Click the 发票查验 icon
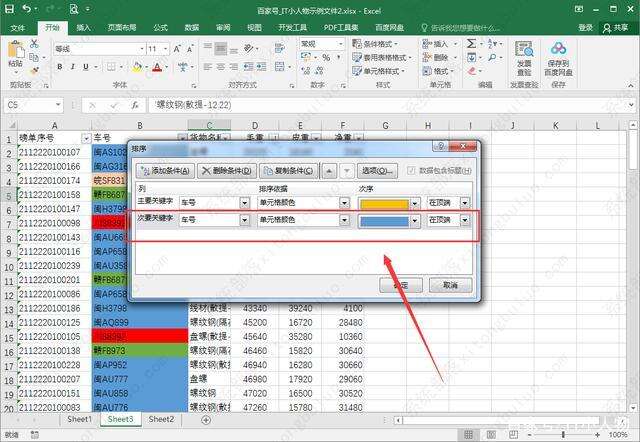Screen dimensions: 640x442 pos(524,56)
